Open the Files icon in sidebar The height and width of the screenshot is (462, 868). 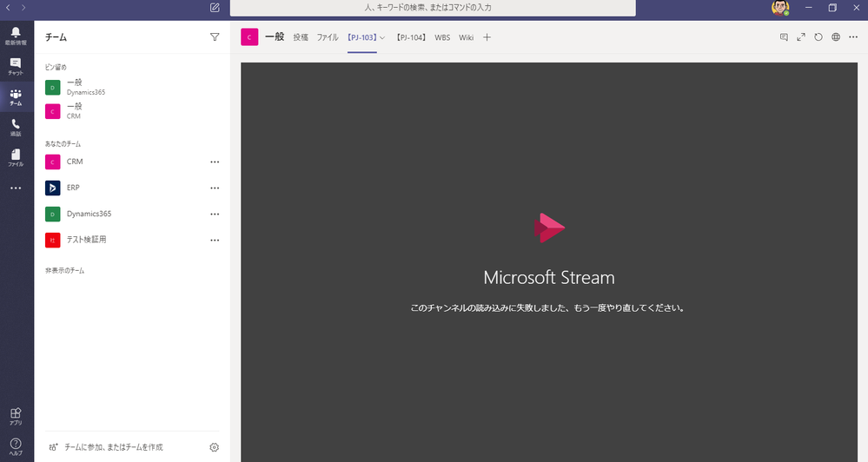click(16, 158)
